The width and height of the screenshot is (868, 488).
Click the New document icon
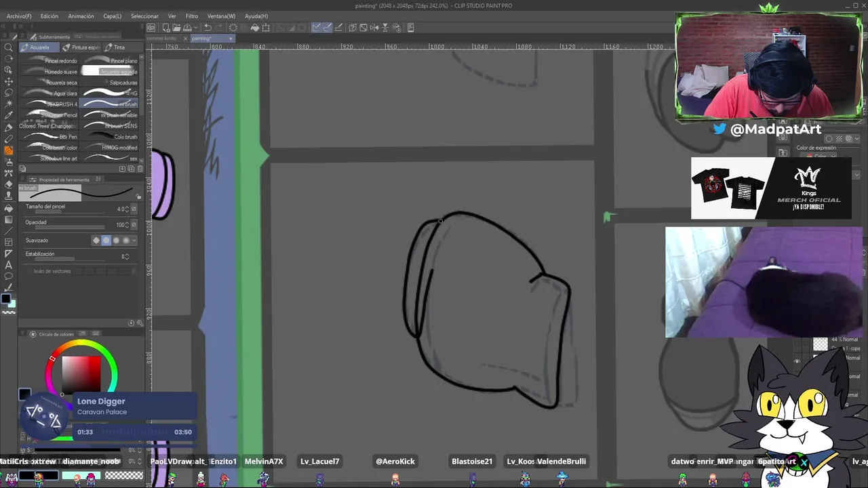pos(166,28)
